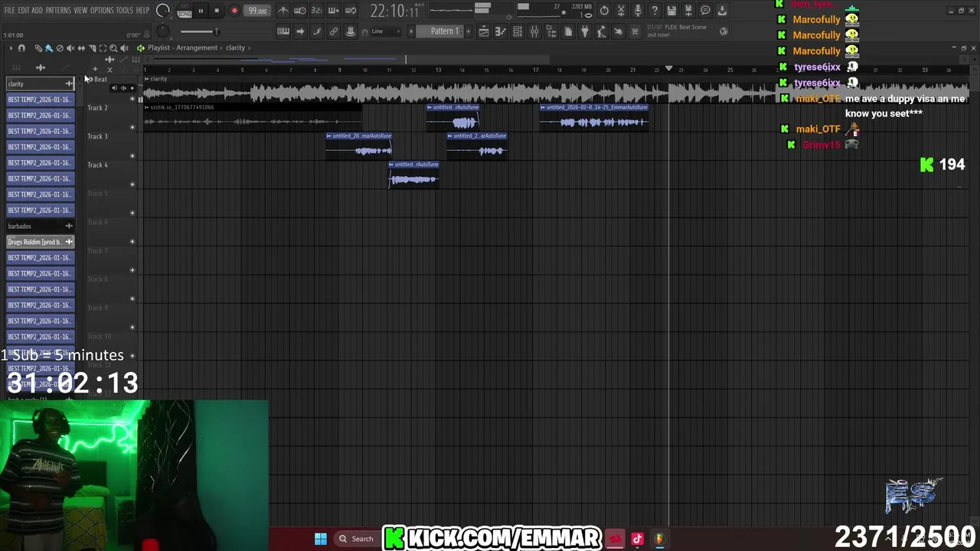Image resolution: width=980 pixels, height=551 pixels.
Task: Click the download/export tray icon
Action: 722,11
